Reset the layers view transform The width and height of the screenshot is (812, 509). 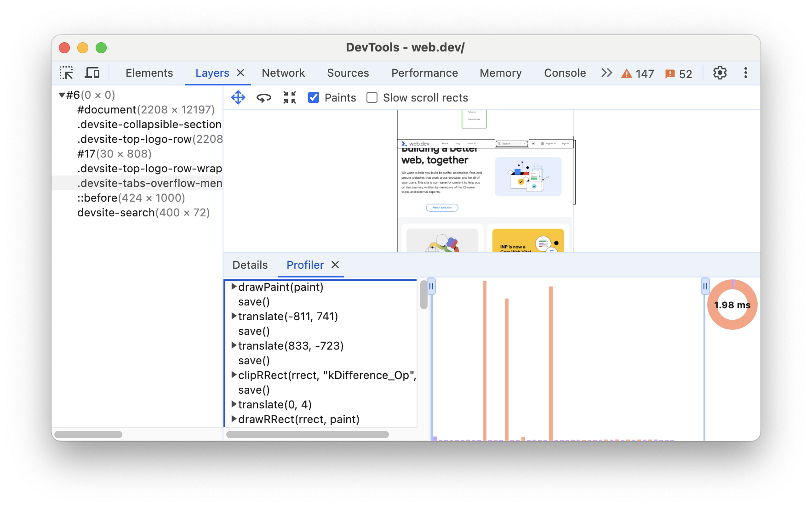click(x=290, y=97)
